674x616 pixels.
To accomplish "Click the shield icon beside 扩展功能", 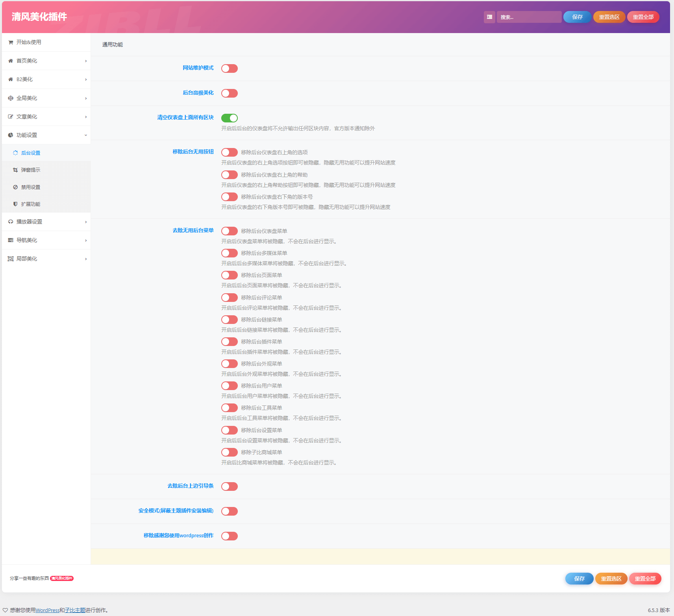I will [x=15, y=204].
